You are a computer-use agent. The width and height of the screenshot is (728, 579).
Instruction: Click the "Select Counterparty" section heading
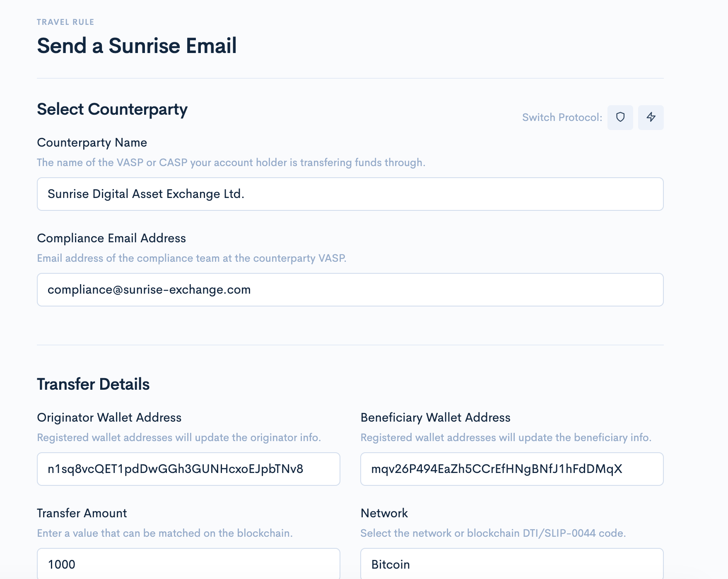(112, 110)
